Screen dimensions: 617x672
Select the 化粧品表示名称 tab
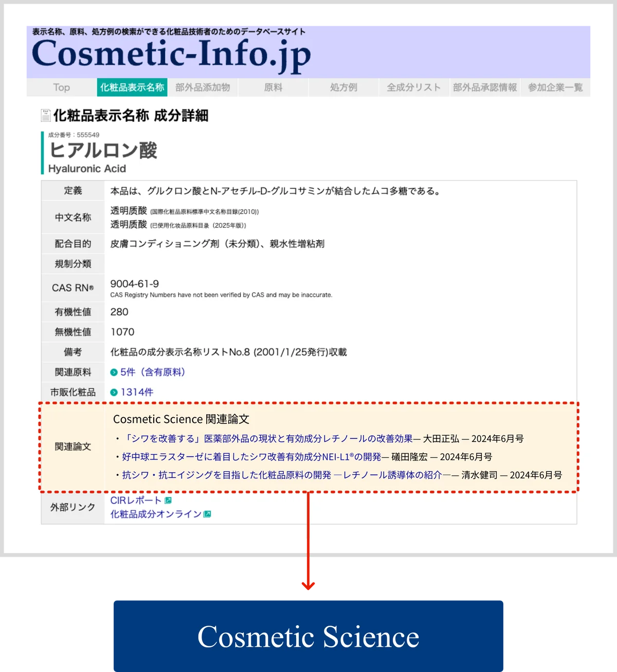pyautogui.click(x=132, y=87)
